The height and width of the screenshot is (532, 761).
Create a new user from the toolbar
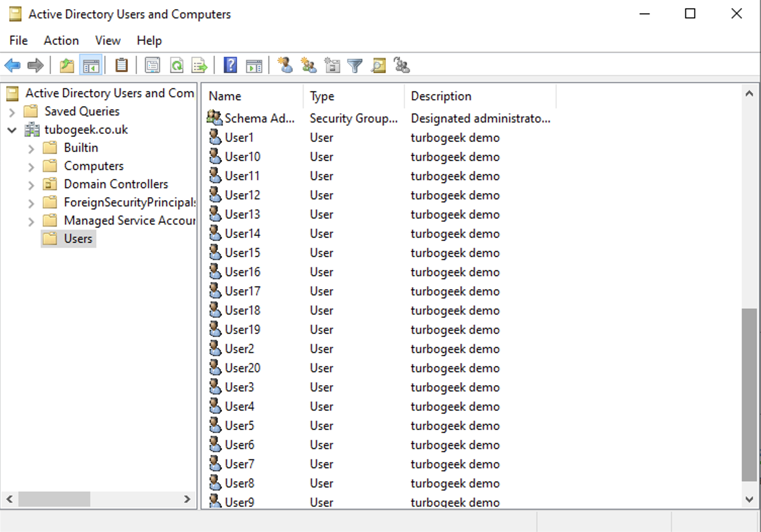click(286, 65)
